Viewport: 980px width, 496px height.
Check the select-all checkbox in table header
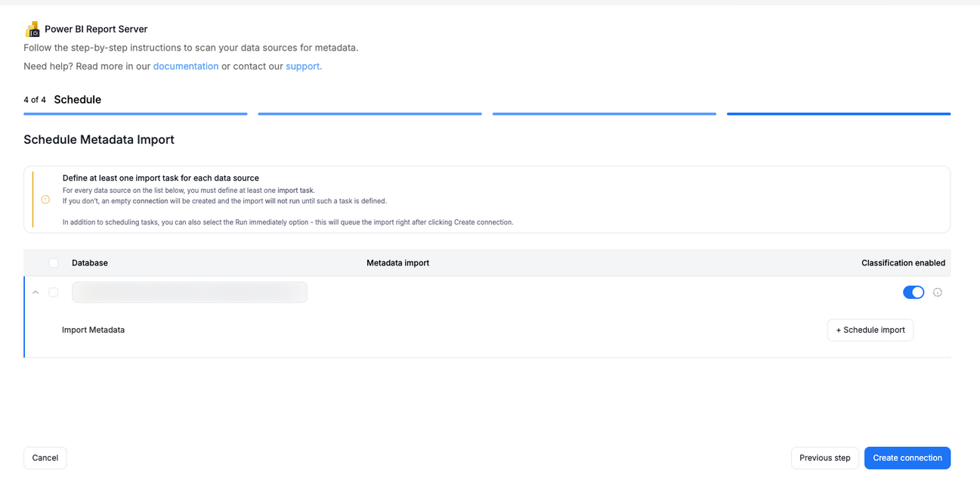click(54, 263)
